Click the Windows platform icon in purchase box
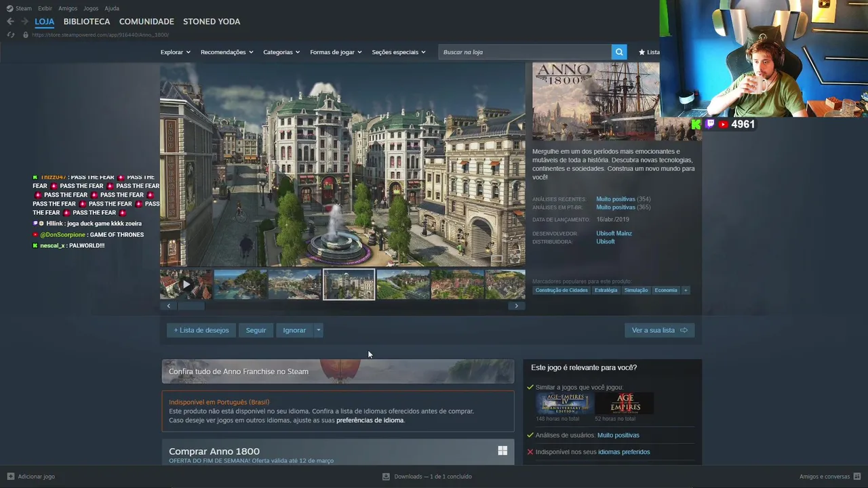 point(502,451)
